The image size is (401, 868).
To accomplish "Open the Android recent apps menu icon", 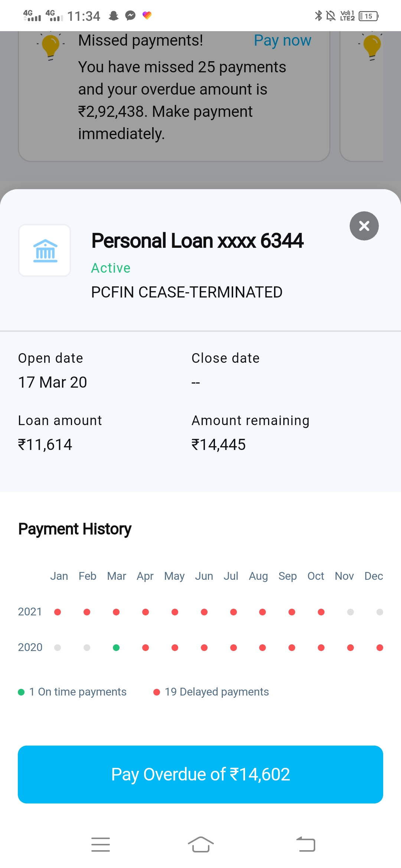I will click(100, 844).
